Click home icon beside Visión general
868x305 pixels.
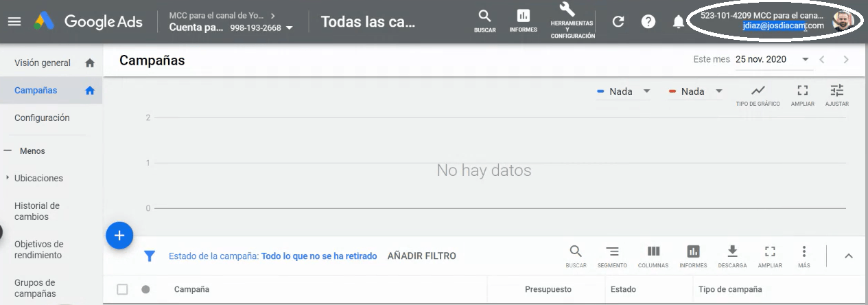tap(90, 63)
